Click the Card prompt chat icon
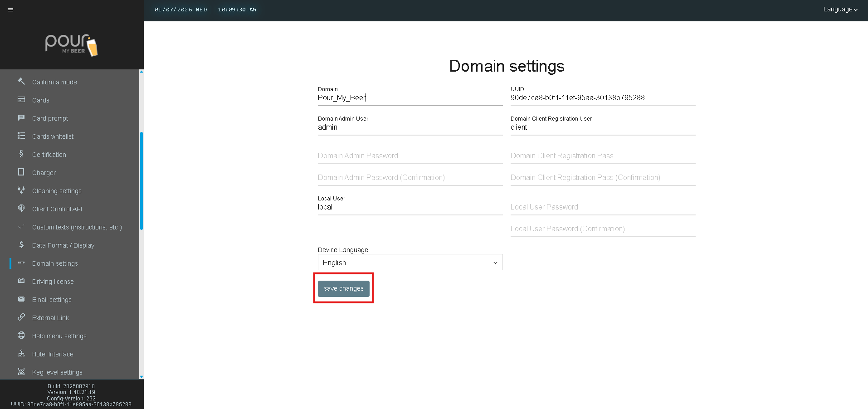The image size is (868, 409). [21, 118]
